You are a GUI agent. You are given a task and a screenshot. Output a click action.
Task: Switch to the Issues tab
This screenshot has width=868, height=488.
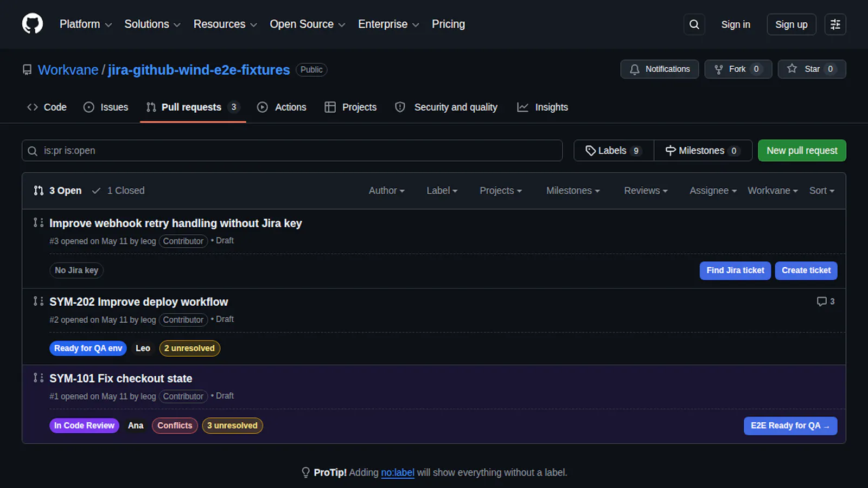click(x=106, y=107)
